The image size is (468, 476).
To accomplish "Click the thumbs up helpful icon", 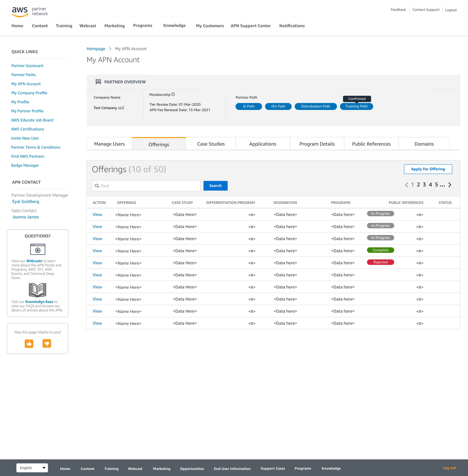I will tap(29, 343).
